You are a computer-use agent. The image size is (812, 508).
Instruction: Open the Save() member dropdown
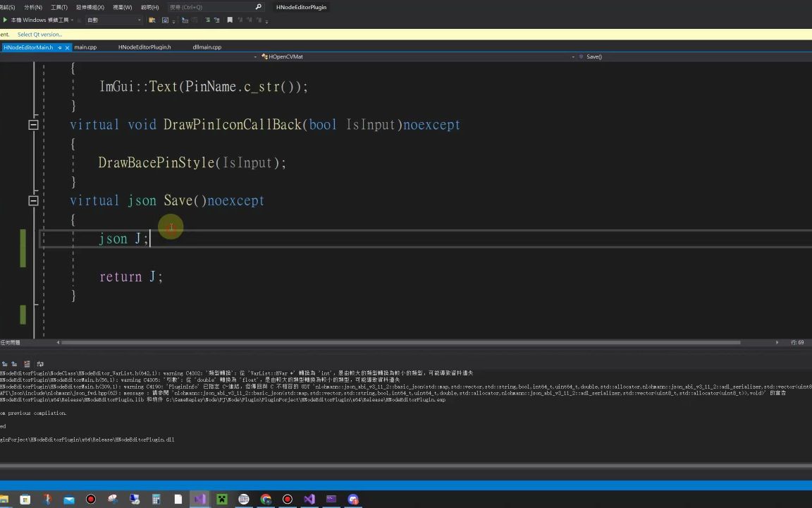[694, 56]
